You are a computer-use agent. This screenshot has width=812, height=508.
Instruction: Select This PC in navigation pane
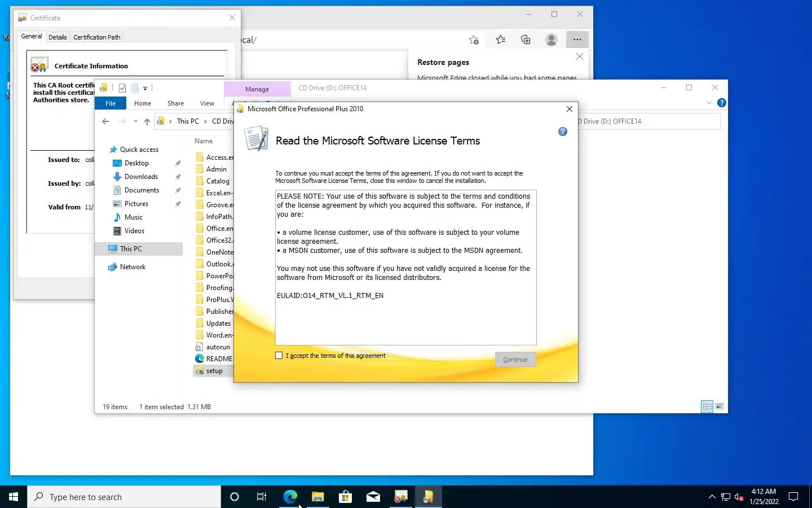131,249
